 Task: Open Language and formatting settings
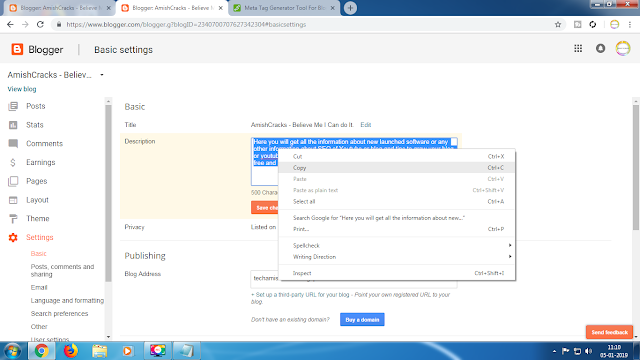tap(67, 300)
